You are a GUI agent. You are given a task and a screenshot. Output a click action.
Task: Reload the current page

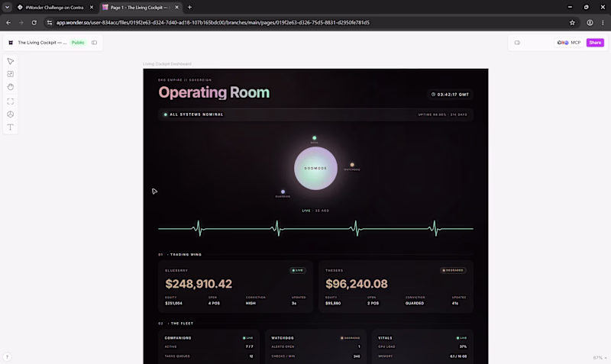34,23
